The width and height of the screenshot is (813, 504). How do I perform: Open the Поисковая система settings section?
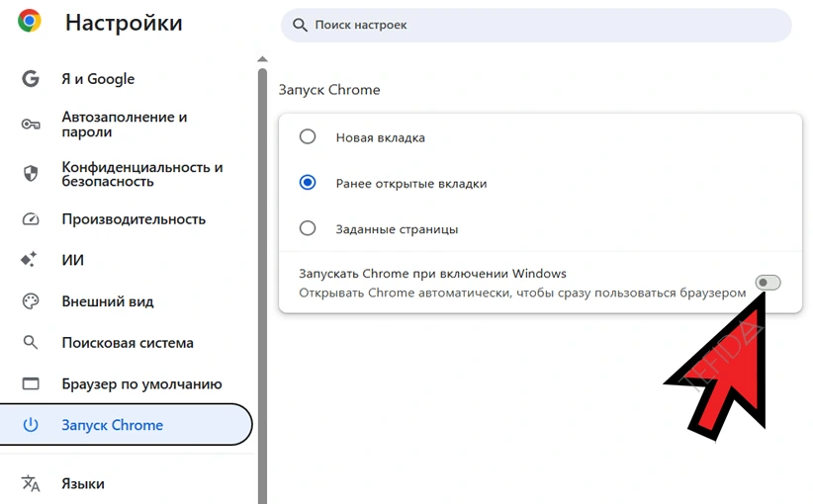(126, 342)
